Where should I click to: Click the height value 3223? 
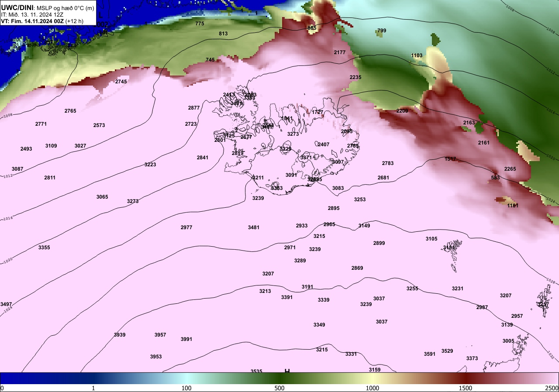click(x=150, y=165)
